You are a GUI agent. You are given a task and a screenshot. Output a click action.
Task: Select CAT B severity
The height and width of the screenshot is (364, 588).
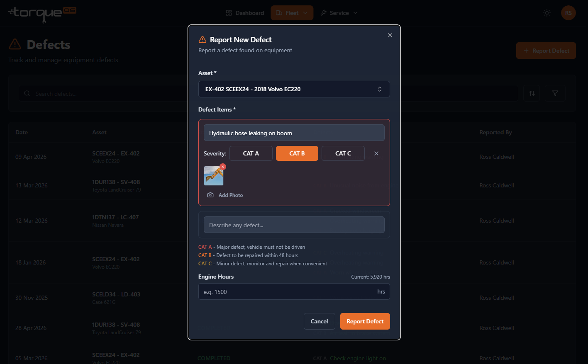(x=297, y=153)
